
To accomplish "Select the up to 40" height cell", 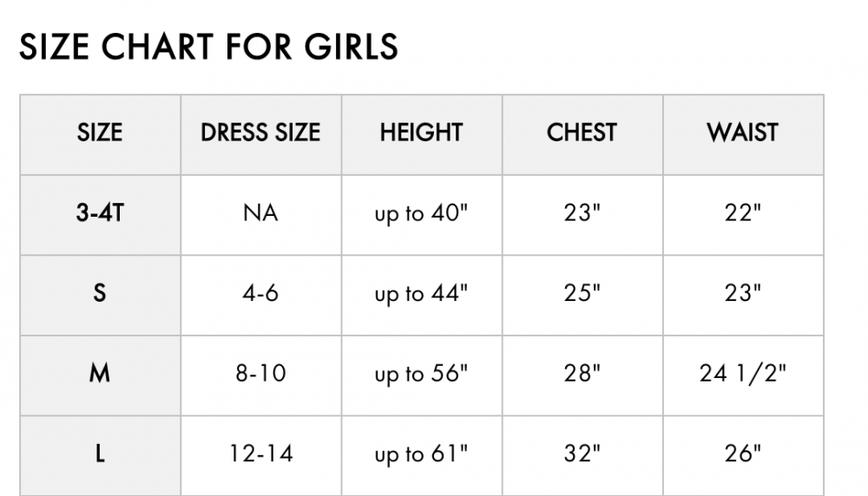I will coord(422,215).
